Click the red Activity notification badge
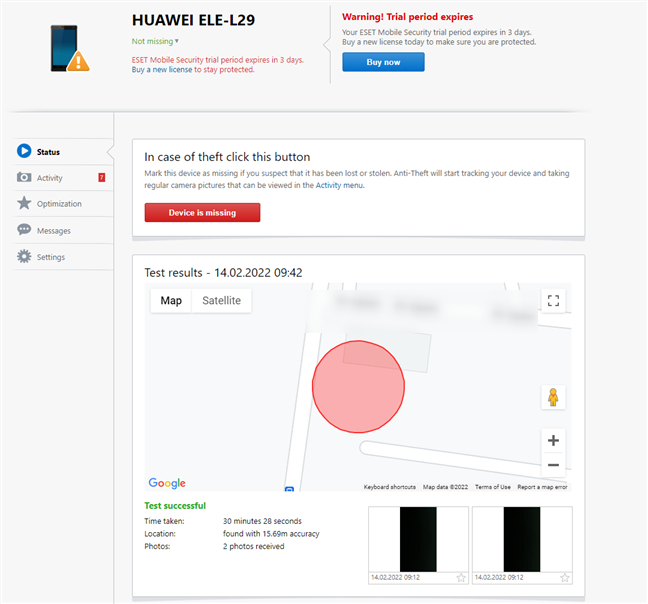This screenshot has width=648, height=604. coord(102,177)
